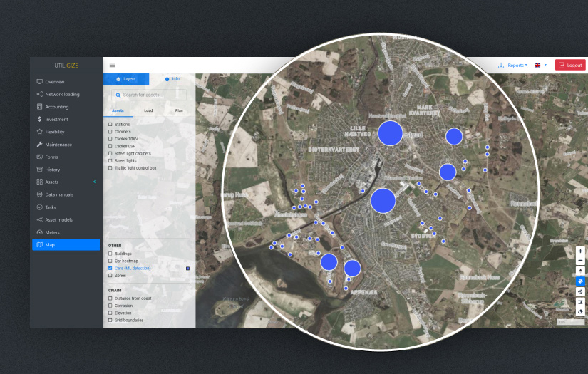Toggle the blue highlighted map layers tool
588x374 pixels.
[580, 281]
